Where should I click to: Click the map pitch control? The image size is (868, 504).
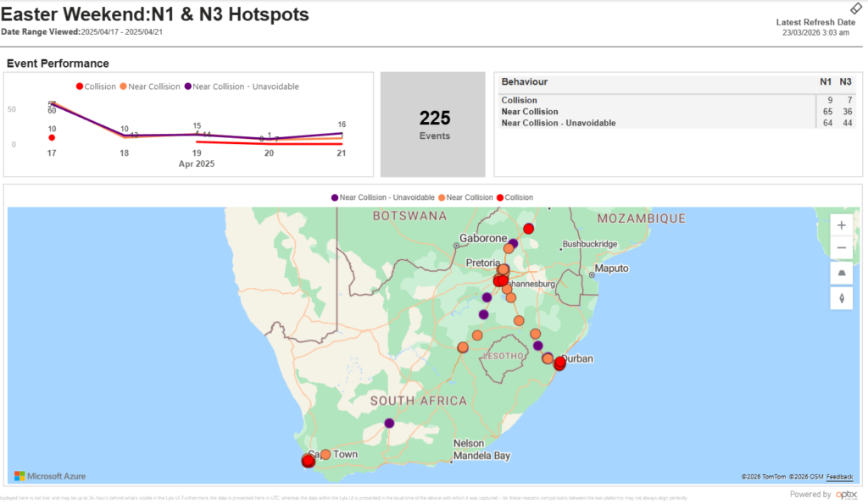click(x=841, y=273)
